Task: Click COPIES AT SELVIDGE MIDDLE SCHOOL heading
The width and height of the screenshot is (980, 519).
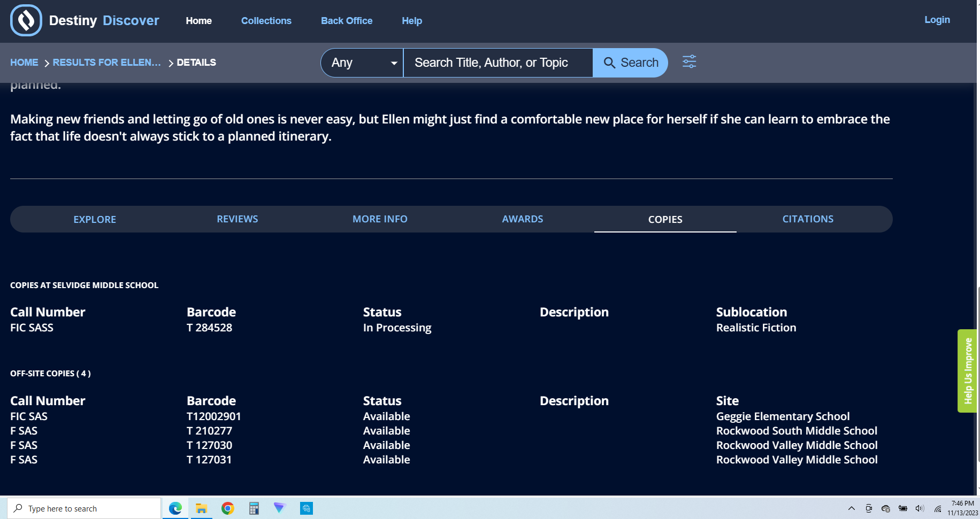Action: 84,285
